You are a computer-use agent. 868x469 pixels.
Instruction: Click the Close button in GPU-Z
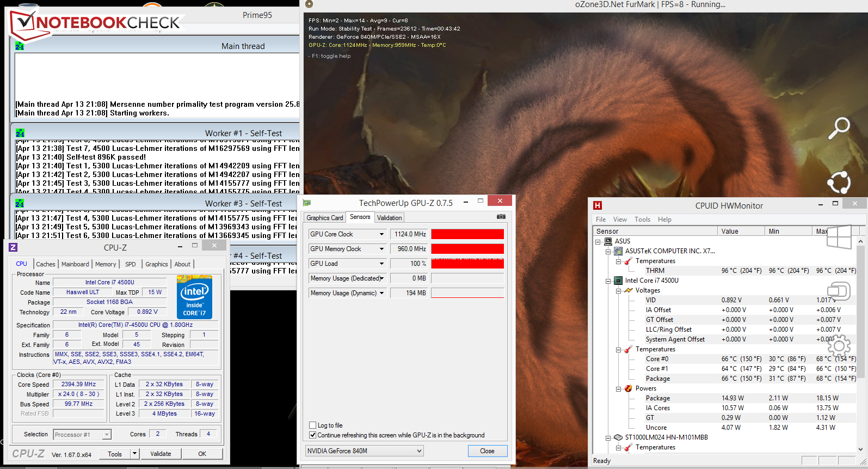click(x=487, y=451)
